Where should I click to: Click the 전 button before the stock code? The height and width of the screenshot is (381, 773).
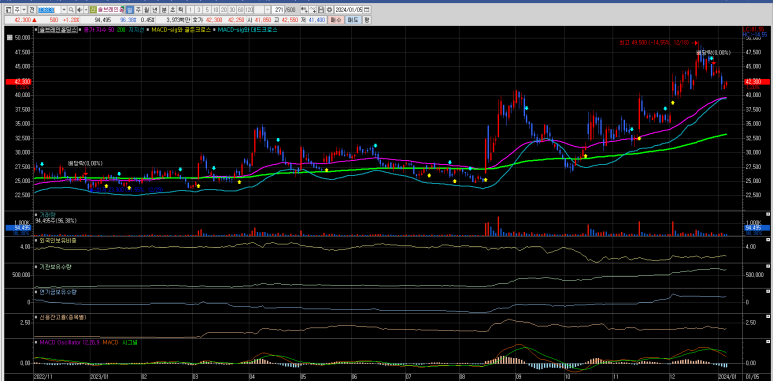point(32,10)
